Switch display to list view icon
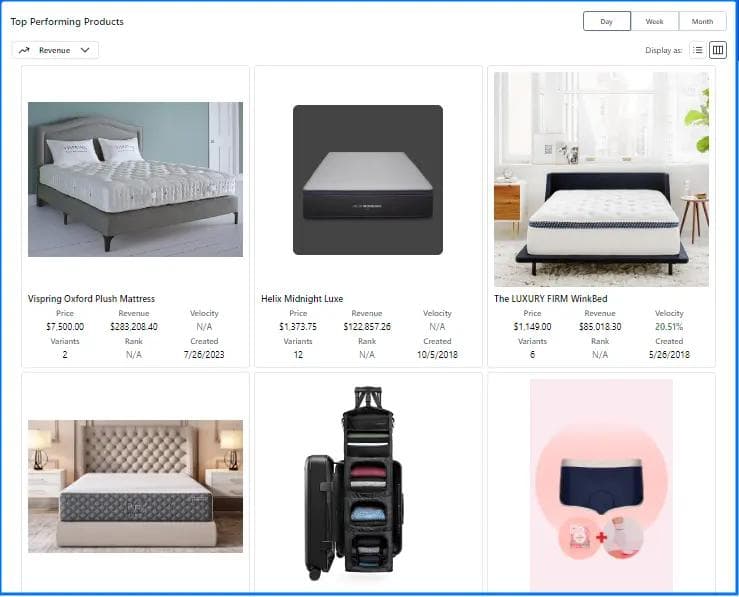Screen dimensions: 739x597 [x=698, y=50]
